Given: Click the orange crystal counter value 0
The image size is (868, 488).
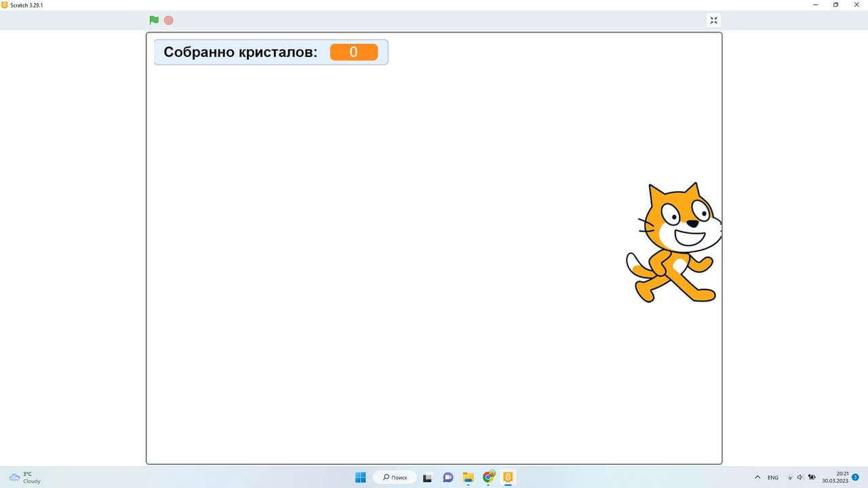Looking at the screenshot, I should (353, 52).
